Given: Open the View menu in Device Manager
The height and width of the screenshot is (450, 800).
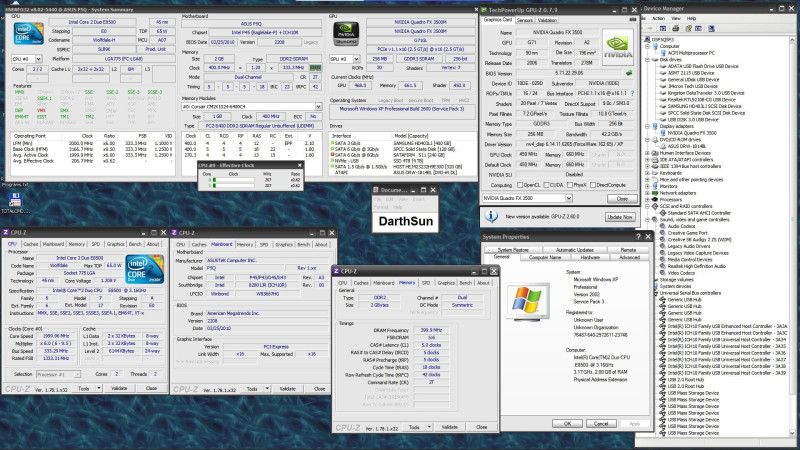Looking at the screenshot, I should [x=676, y=18].
